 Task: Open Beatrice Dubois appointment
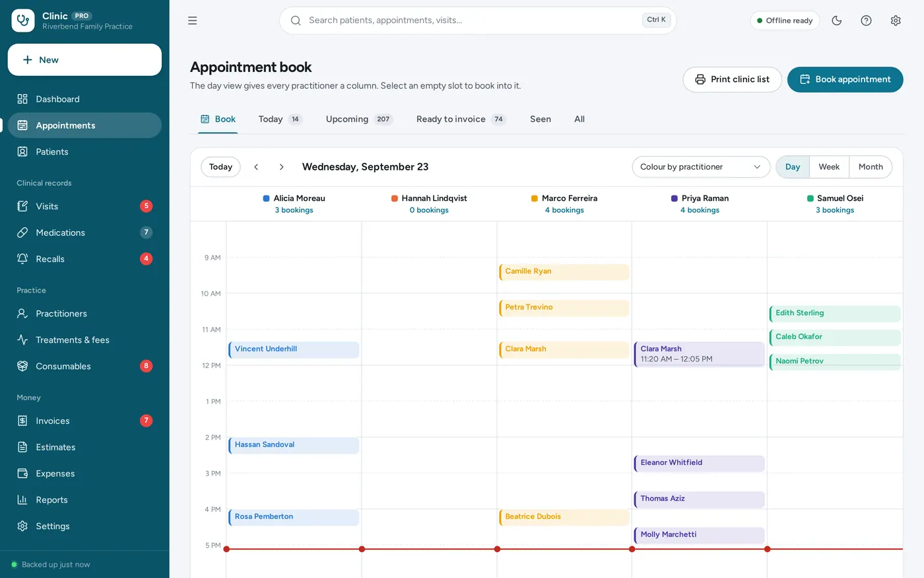(x=564, y=517)
